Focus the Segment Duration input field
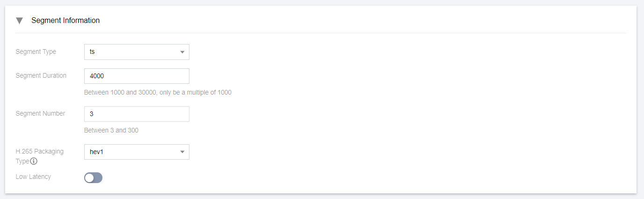The height and width of the screenshot is (199, 644). pyautogui.click(x=137, y=76)
